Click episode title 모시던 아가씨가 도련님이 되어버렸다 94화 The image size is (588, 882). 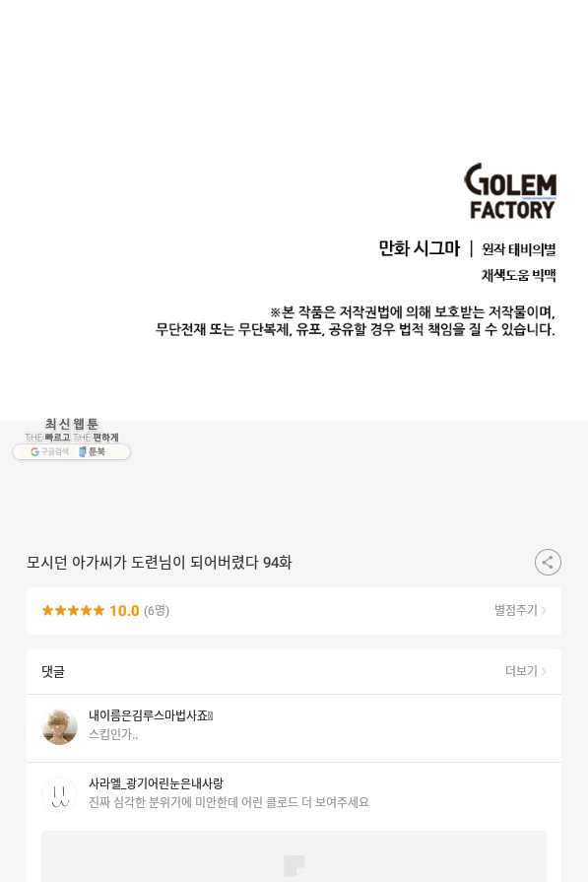tap(160, 563)
